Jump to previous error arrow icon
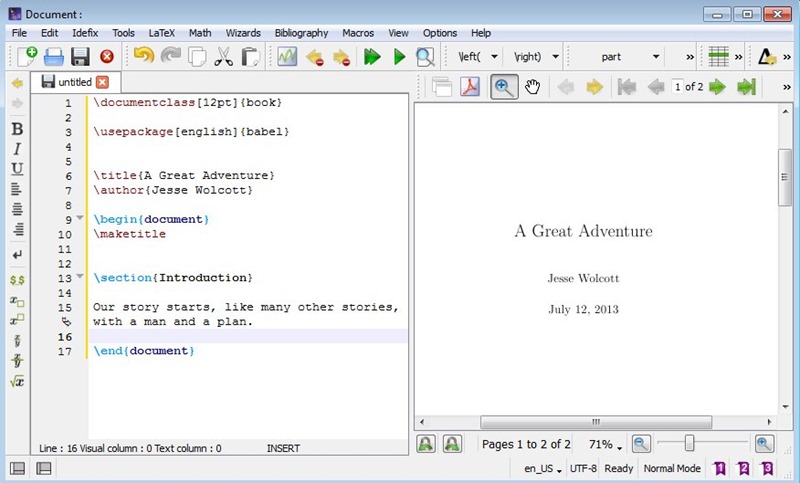Screen dimensions: 800x483 pos(315,57)
